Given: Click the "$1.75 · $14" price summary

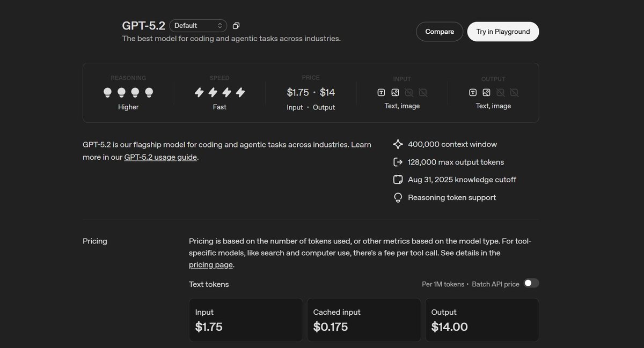Looking at the screenshot, I should [x=311, y=92].
